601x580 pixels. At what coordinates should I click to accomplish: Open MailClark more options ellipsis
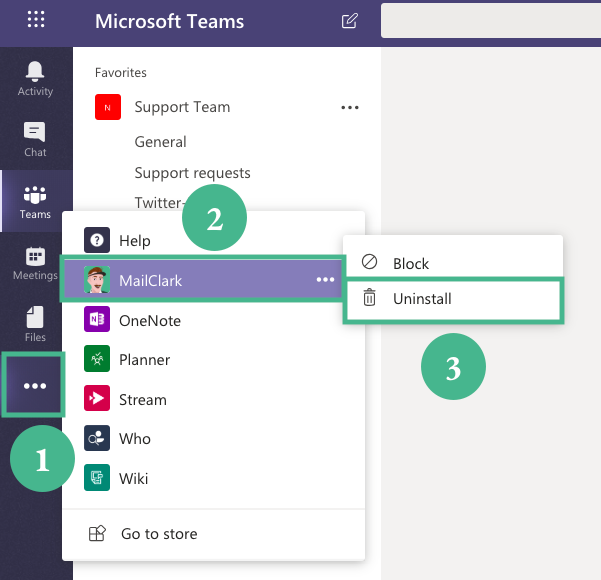click(325, 280)
